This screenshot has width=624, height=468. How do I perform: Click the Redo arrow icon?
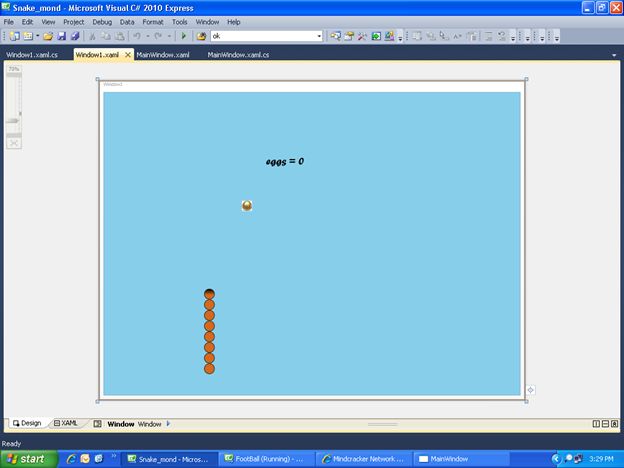point(158,36)
